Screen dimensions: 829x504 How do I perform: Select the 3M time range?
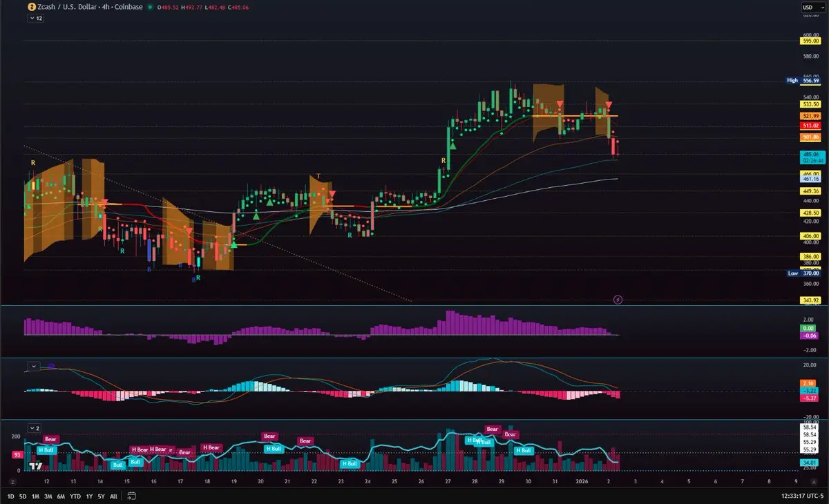pos(48,496)
